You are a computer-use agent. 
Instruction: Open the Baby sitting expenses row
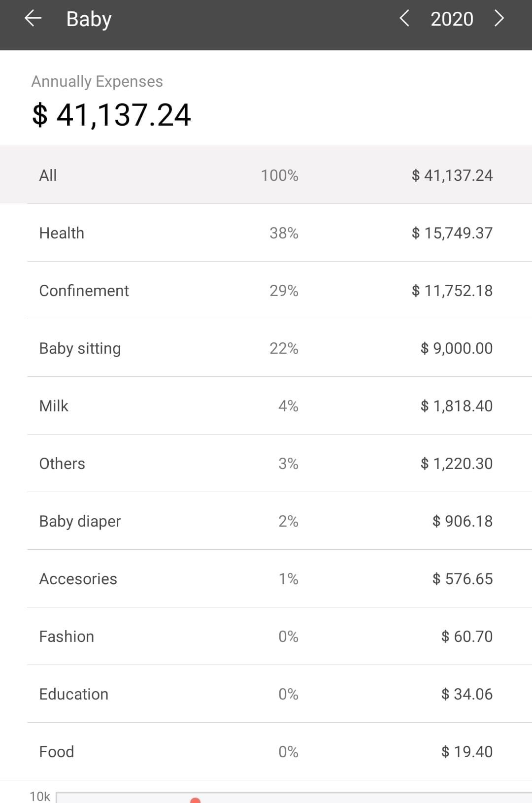coord(266,348)
